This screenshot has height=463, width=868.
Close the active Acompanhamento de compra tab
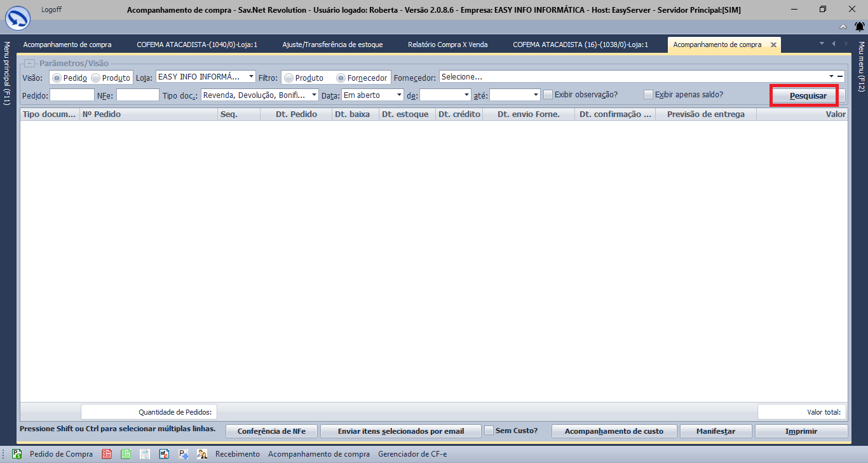click(x=773, y=45)
